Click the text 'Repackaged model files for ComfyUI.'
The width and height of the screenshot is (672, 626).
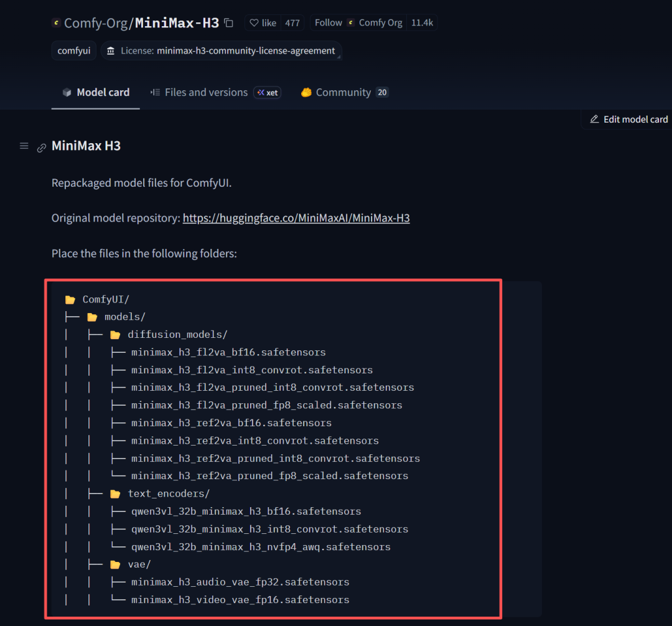pyautogui.click(x=141, y=183)
